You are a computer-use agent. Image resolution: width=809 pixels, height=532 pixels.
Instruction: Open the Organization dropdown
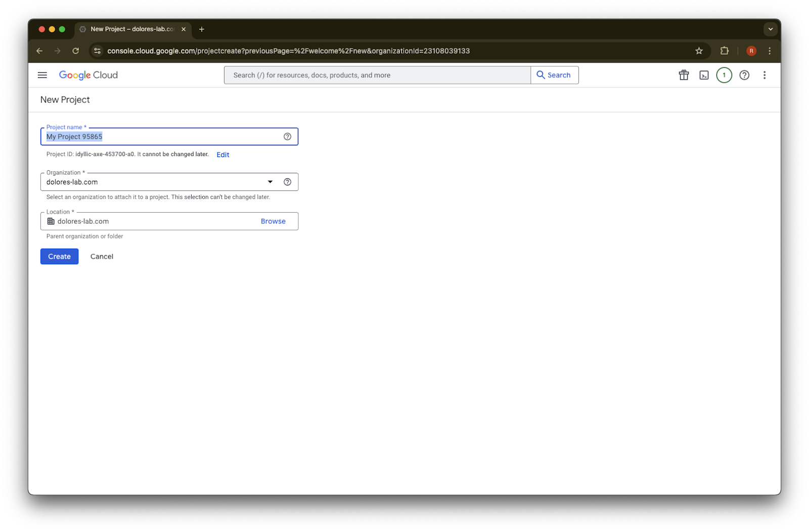pyautogui.click(x=169, y=182)
